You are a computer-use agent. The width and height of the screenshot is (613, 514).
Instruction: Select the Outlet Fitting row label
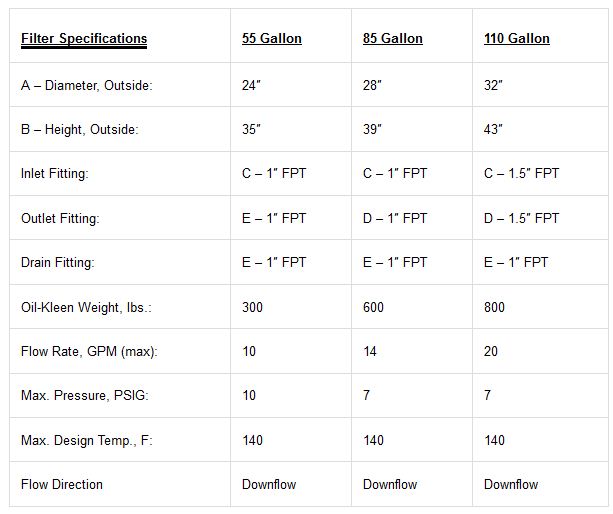click(60, 218)
